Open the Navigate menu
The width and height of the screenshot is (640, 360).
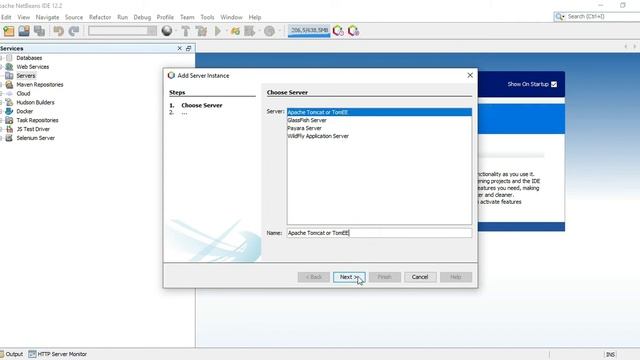(47, 17)
